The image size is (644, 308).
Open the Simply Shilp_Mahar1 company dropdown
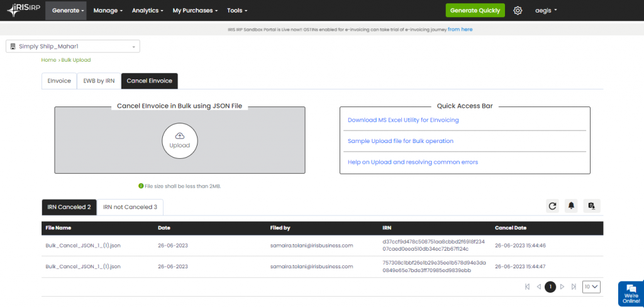[x=73, y=47]
